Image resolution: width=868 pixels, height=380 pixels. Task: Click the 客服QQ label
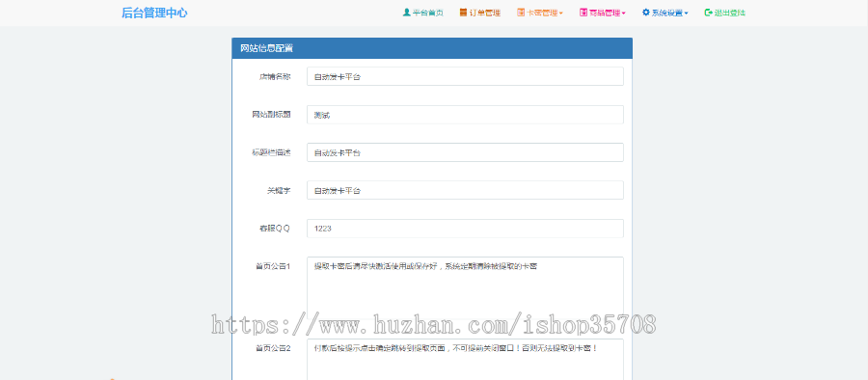pyautogui.click(x=275, y=229)
